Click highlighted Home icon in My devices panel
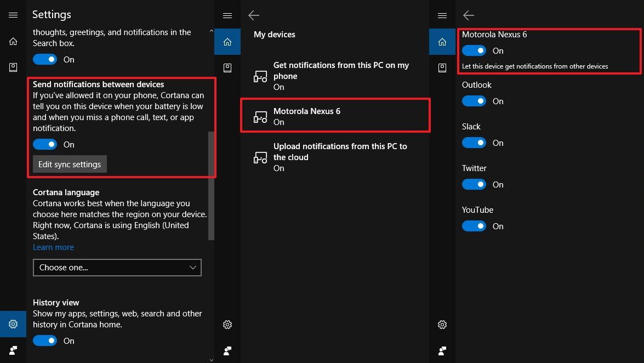 (227, 42)
